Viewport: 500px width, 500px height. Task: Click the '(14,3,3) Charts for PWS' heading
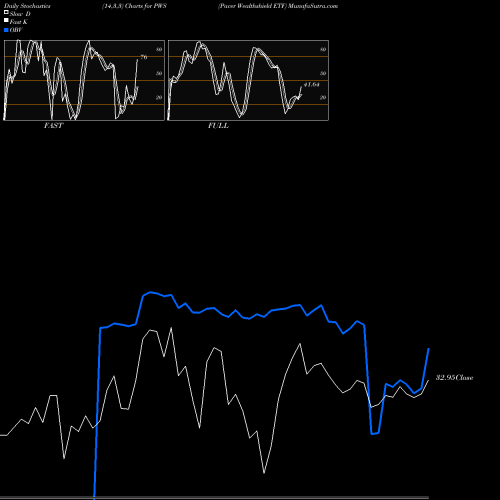134,6
